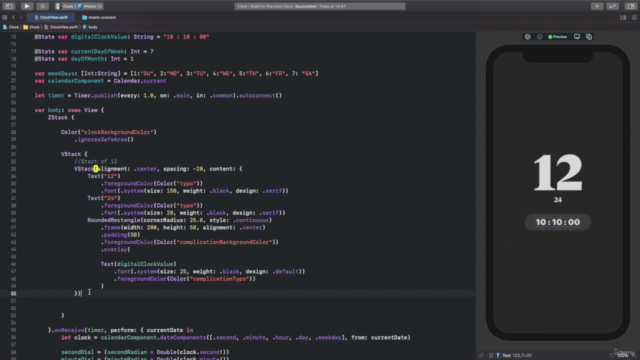The width and height of the screenshot is (640, 360).
Task: Open the Library plus button
Action: pyautogui.click(x=597, y=6)
